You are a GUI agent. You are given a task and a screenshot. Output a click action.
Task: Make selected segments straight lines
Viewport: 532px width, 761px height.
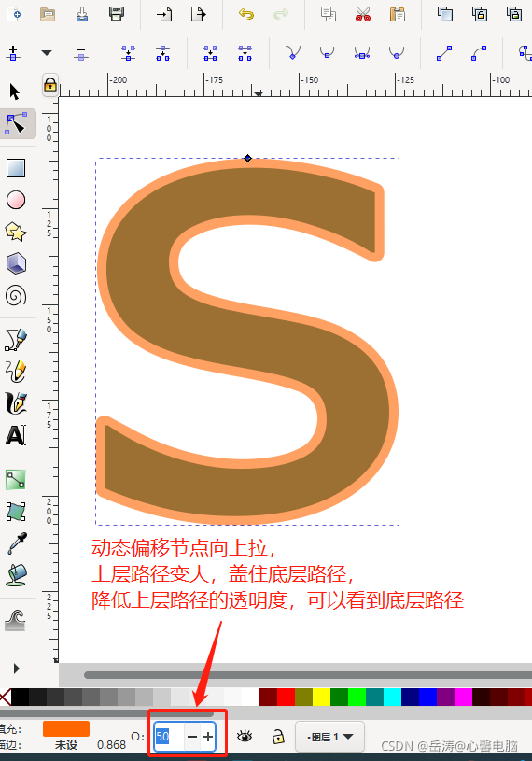point(444,53)
